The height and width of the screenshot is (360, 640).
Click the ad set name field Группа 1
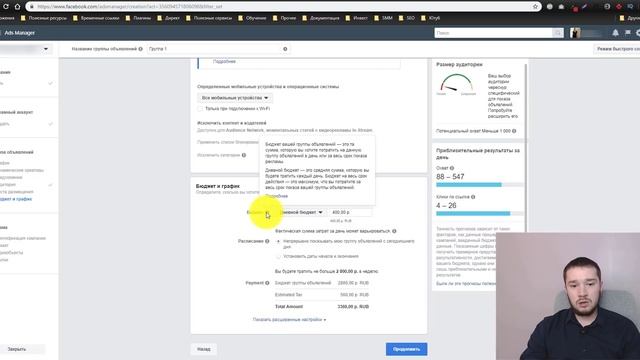point(218,49)
